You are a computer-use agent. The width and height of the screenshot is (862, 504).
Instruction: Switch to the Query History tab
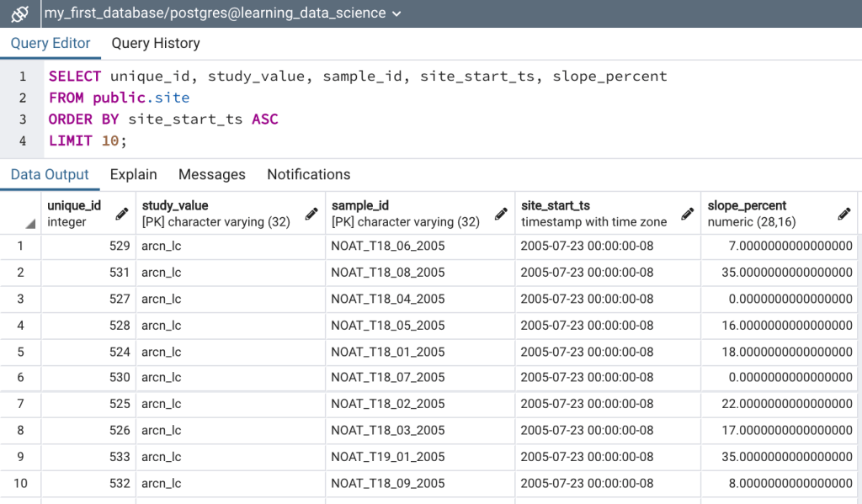(155, 44)
